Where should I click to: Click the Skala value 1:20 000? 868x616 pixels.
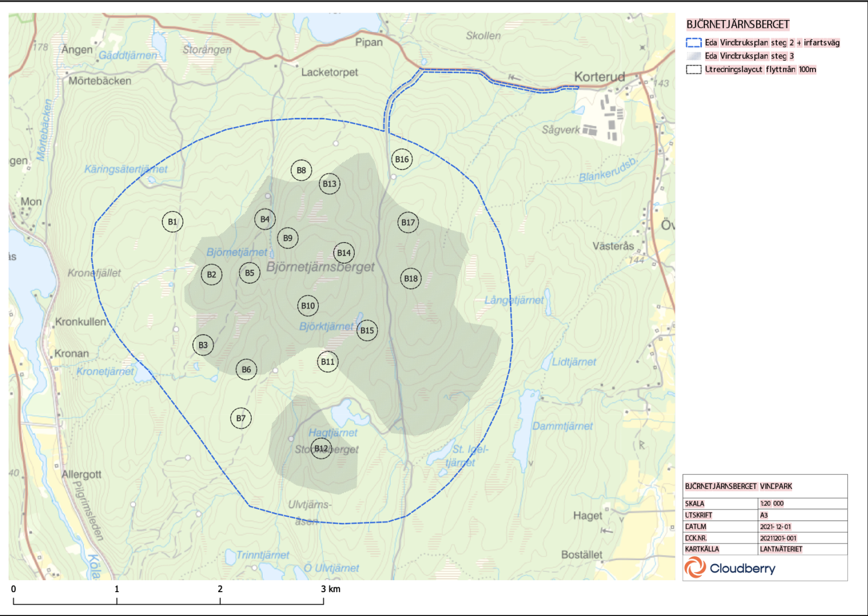coord(772,504)
